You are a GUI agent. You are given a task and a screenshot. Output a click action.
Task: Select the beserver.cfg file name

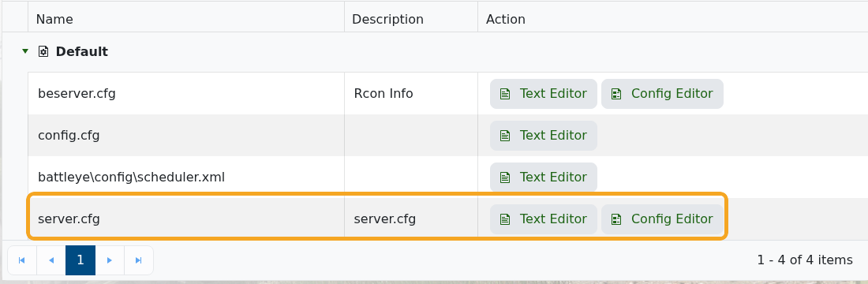coord(77,94)
